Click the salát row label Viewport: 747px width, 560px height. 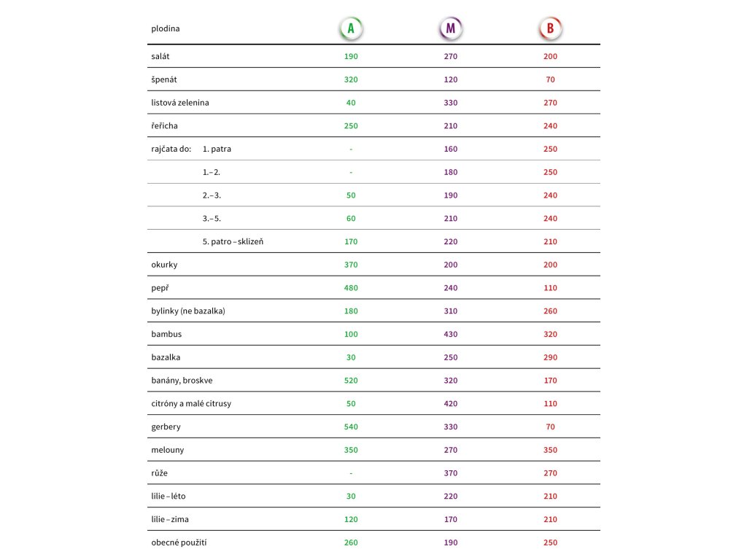[x=160, y=56]
